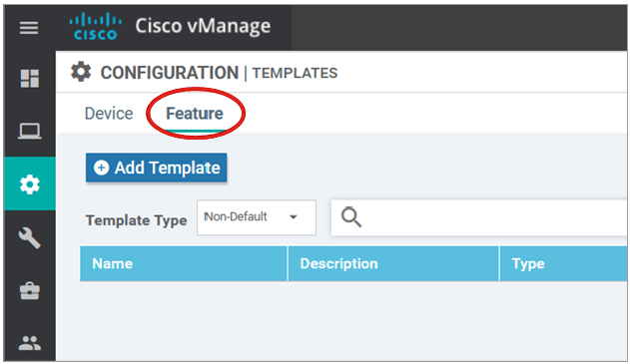The width and height of the screenshot is (630, 364).
Task: Click the Cisco vManage title text
Action: [x=203, y=27]
